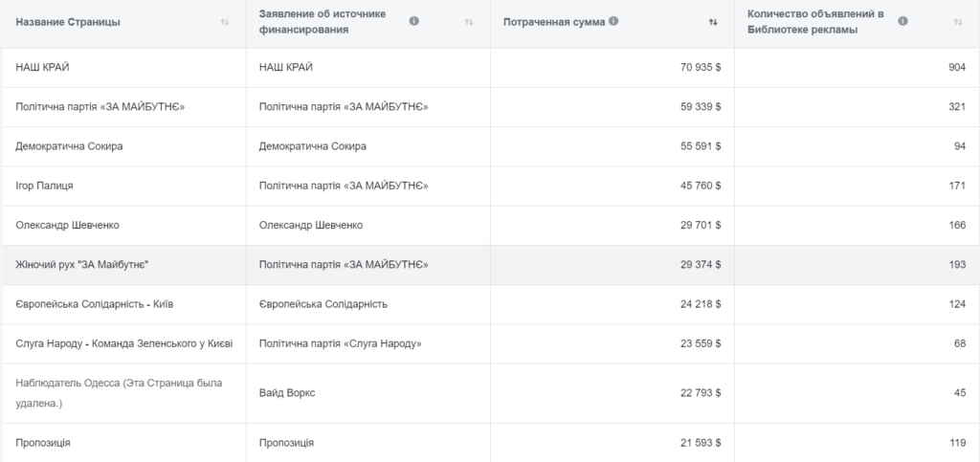Select funding source Вайд Воркс
Viewport: 980px width, 462px height.
click(x=287, y=393)
